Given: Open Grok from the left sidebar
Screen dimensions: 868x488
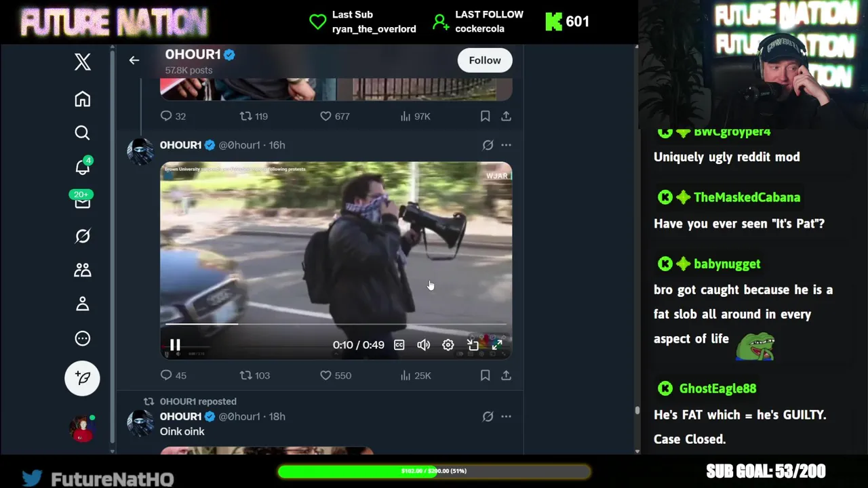Looking at the screenshot, I should pyautogui.click(x=82, y=236).
